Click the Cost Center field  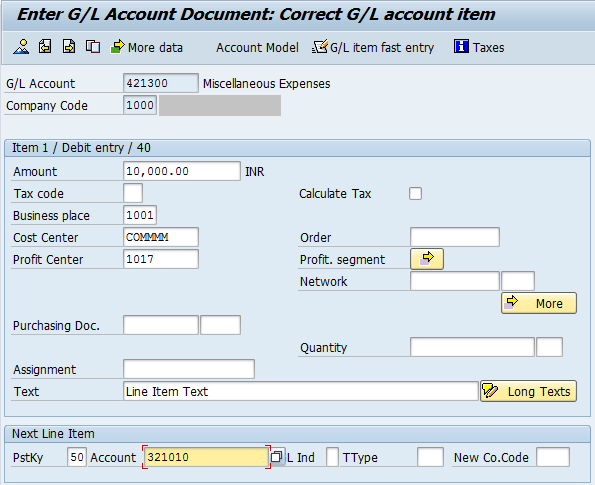pyautogui.click(x=161, y=237)
